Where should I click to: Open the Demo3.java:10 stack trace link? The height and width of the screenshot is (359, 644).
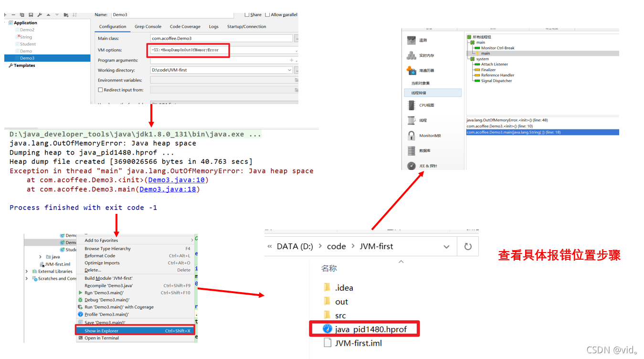176,180
